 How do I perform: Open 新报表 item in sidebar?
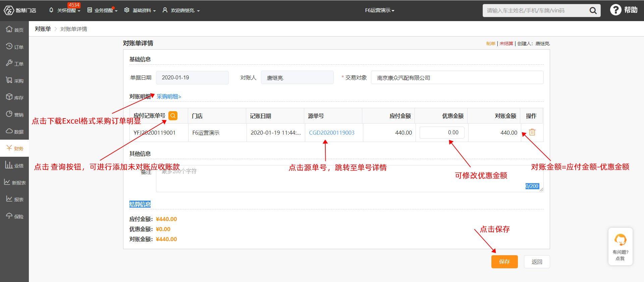[14, 182]
